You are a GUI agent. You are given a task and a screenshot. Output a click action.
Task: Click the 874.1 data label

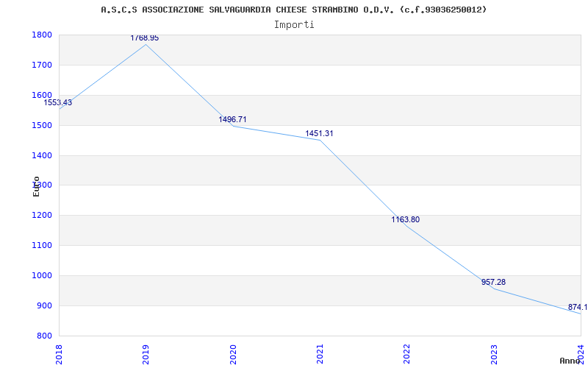578,307
